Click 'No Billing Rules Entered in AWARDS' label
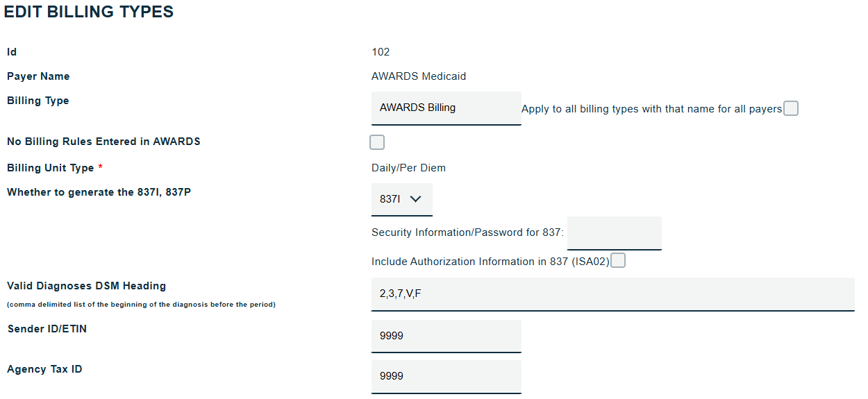The height and width of the screenshot is (399, 868). 103,142
